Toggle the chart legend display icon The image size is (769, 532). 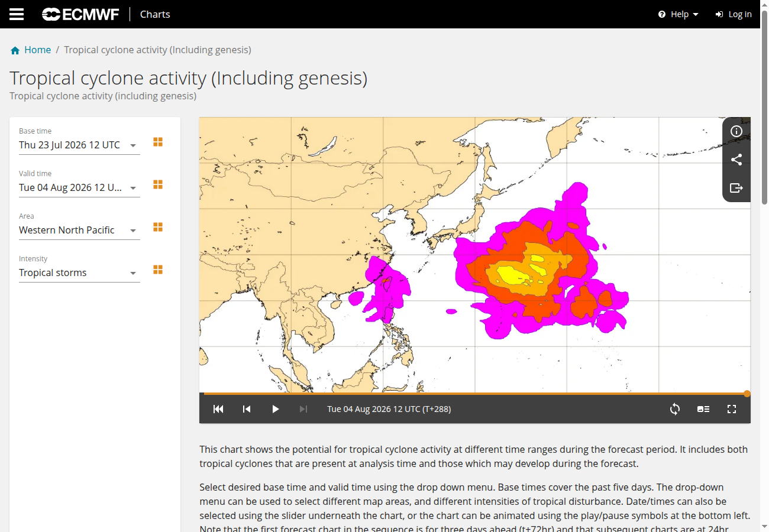(x=703, y=409)
